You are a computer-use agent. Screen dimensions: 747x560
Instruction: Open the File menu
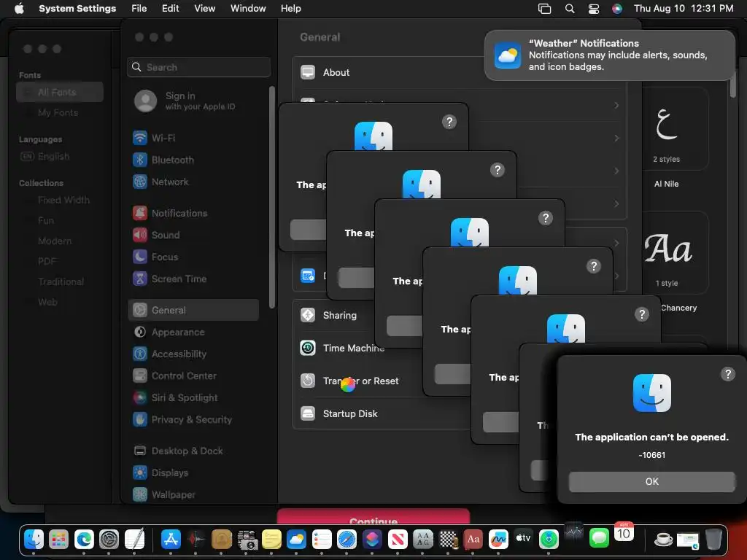pyautogui.click(x=139, y=9)
